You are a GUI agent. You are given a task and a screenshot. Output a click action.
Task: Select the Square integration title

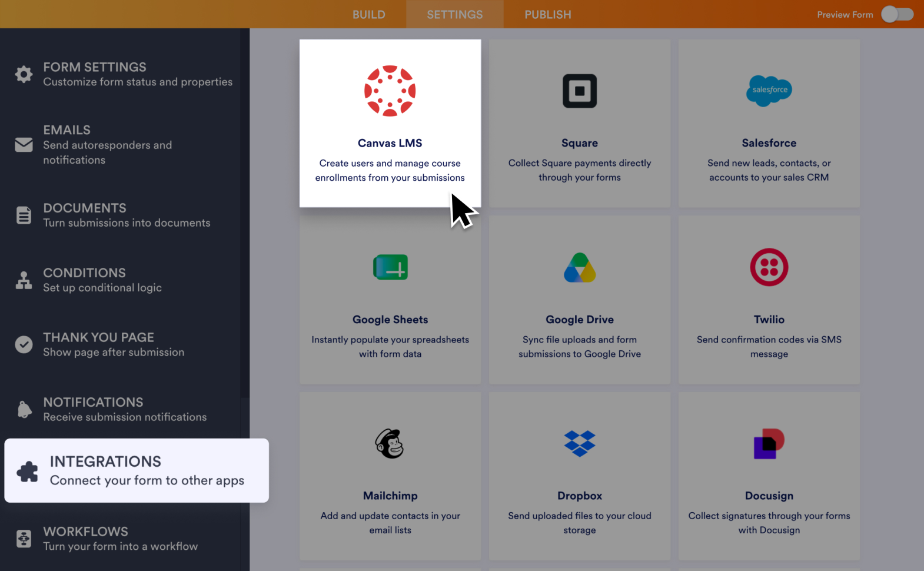pos(580,143)
